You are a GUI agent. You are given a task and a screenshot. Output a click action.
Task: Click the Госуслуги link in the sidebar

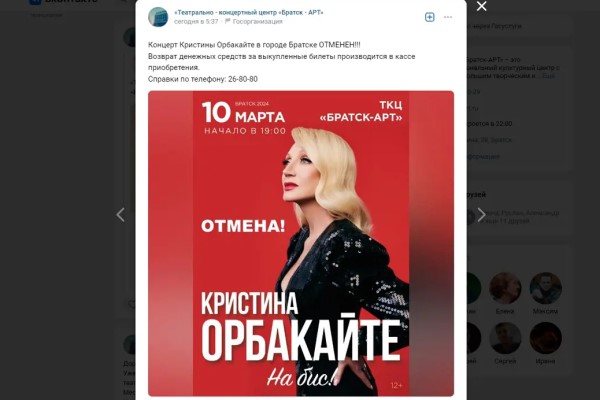coord(494,26)
